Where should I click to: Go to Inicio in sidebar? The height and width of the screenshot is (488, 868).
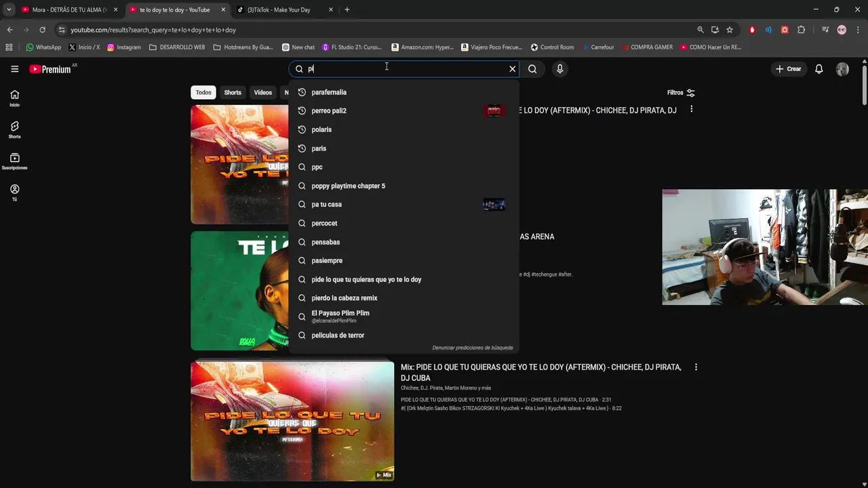coord(14,98)
